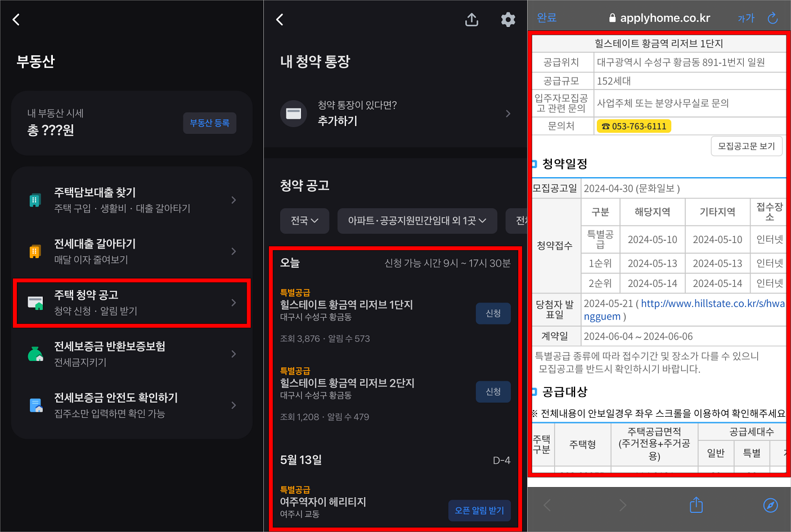
Task: Tap the browser forward arrow
Action: (622, 505)
